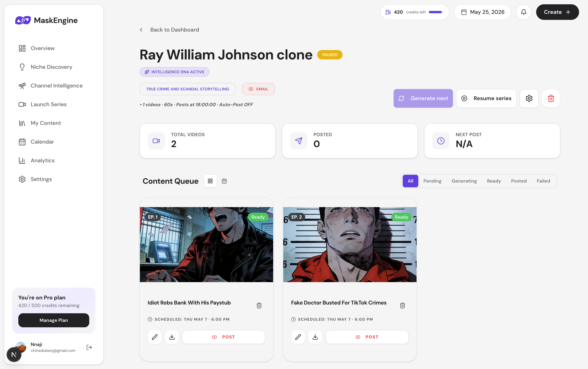Click Manage Plan button
The width and height of the screenshot is (588, 369).
pyautogui.click(x=54, y=320)
